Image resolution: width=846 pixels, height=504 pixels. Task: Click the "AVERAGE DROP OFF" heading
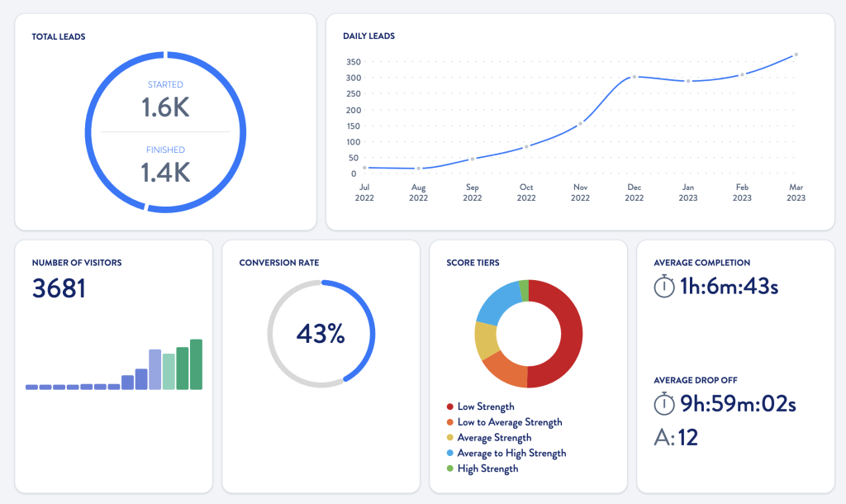tap(696, 380)
